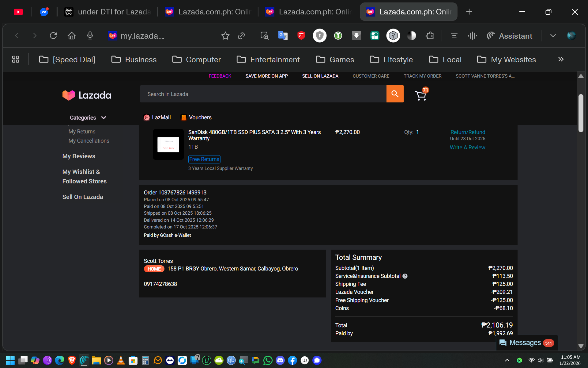Click the browser reload icon
Image resolution: width=588 pixels, height=368 pixels.
[x=53, y=36]
